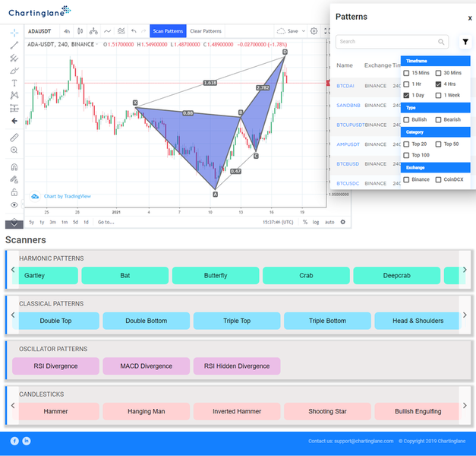Toggle auto scale on chart
The width and height of the screenshot is (476, 456).
tap(329, 222)
